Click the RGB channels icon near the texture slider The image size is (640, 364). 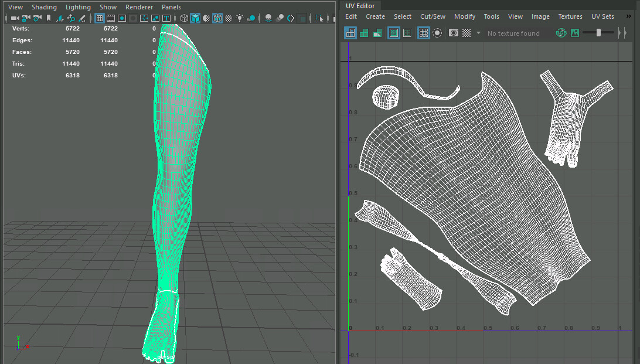point(561,33)
